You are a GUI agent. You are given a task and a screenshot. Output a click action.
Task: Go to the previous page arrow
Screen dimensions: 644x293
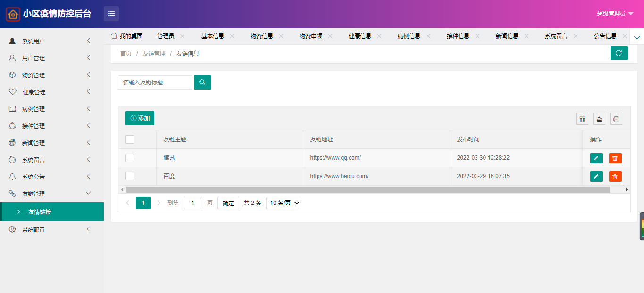127,203
